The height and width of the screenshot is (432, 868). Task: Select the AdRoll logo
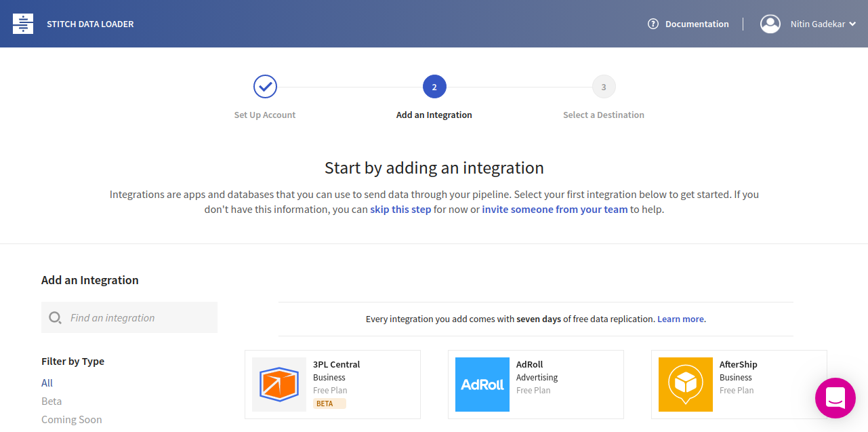point(482,385)
